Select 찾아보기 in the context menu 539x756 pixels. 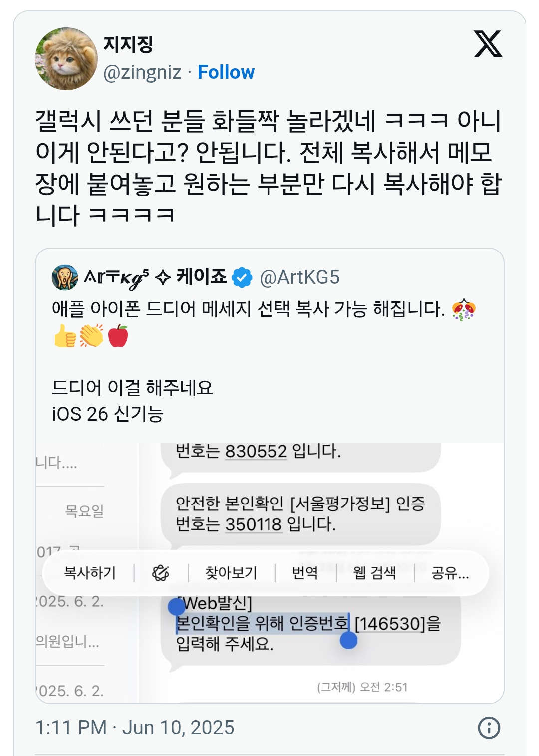coord(231,573)
